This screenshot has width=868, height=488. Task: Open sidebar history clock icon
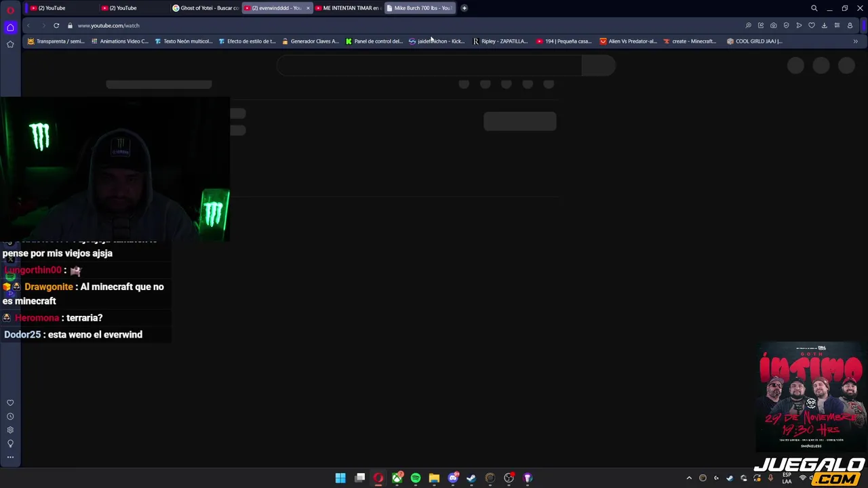click(x=10, y=416)
